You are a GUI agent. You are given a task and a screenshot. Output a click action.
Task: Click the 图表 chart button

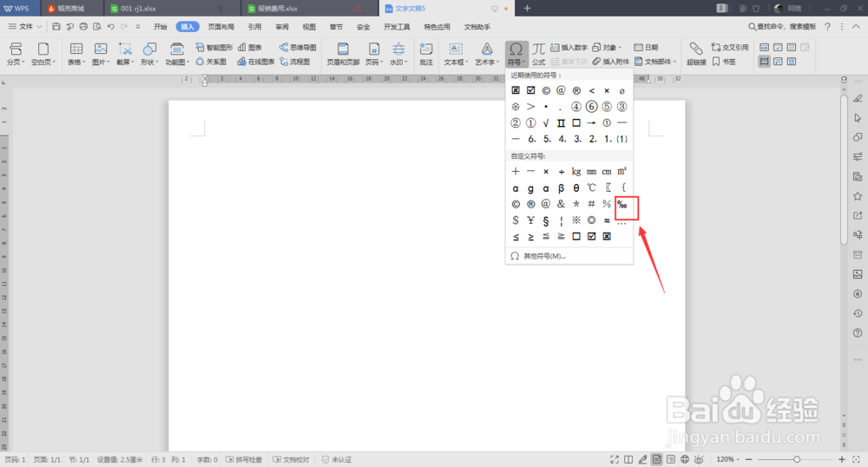pyautogui.click(x=250, y=48)
